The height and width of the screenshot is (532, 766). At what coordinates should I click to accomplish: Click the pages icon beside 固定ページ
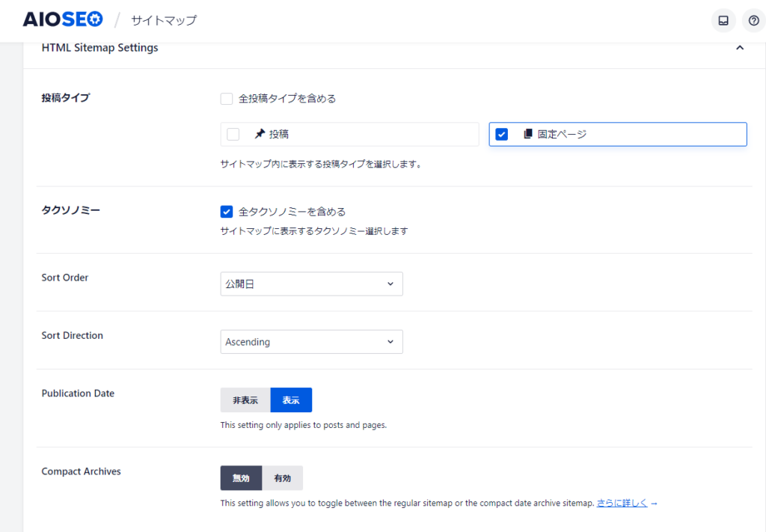(x=527, y=134)
